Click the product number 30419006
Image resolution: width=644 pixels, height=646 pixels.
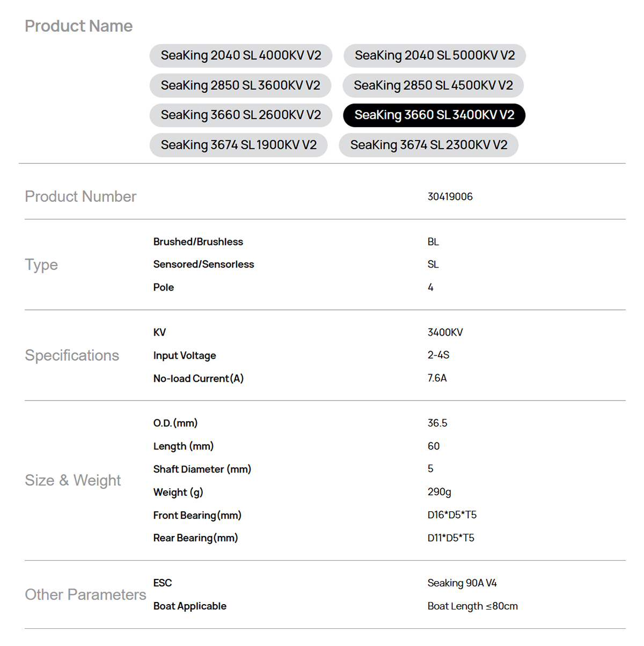(450, 197)
